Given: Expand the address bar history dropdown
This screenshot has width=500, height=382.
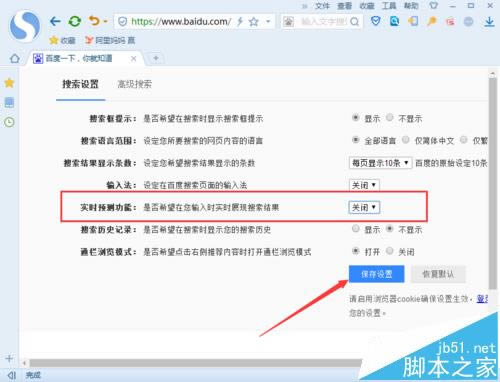Looking at the screenshot, I should pyautogui.click(x=268, y=22).
